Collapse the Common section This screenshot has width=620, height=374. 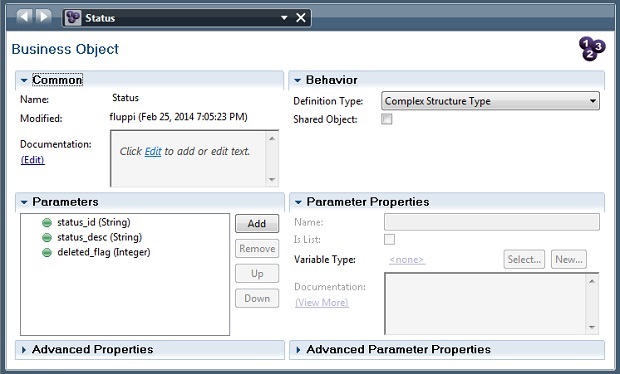coord(24,80)
